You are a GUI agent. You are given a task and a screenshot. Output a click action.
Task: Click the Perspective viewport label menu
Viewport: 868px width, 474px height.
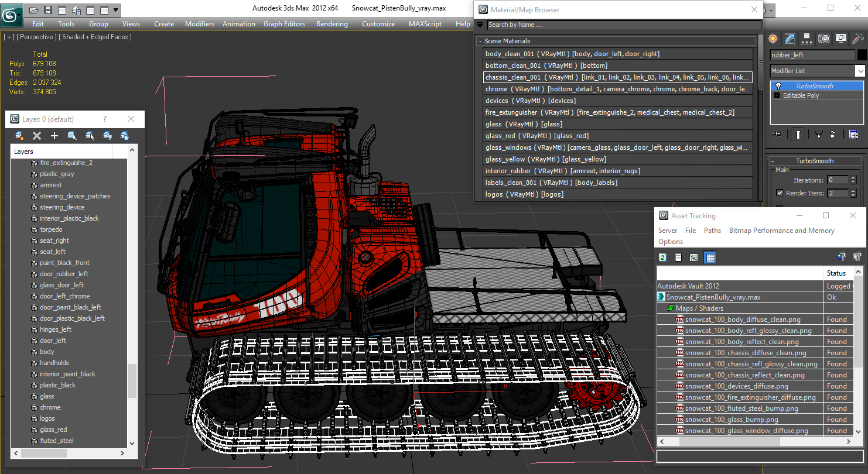coord(36,37)
